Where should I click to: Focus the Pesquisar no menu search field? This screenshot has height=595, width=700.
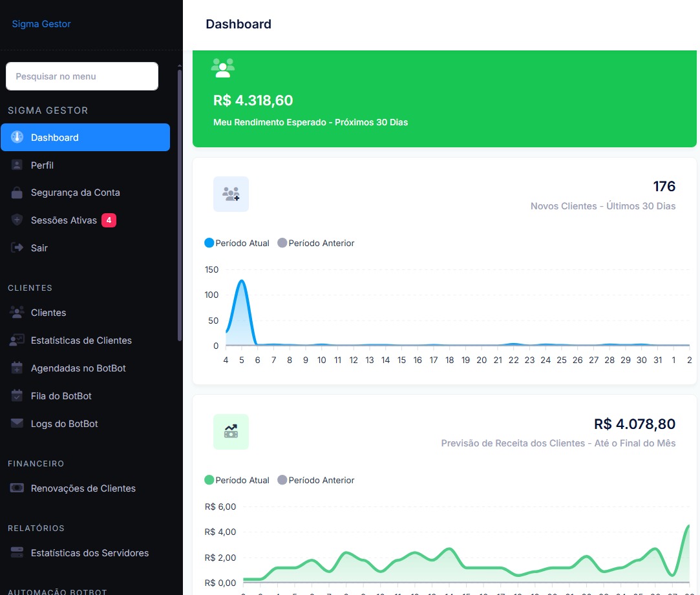click(x=82, y=76)
